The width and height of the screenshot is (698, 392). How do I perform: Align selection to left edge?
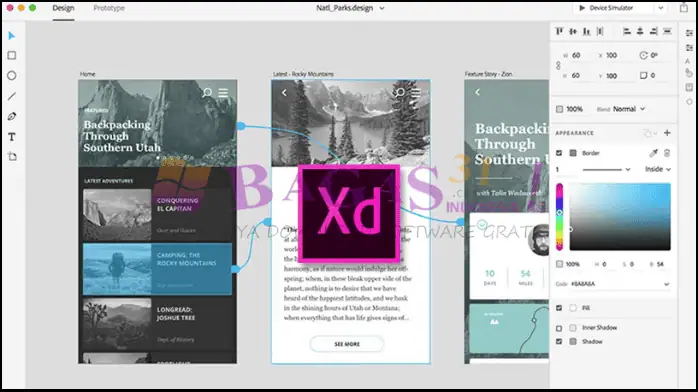coord(626,31)
